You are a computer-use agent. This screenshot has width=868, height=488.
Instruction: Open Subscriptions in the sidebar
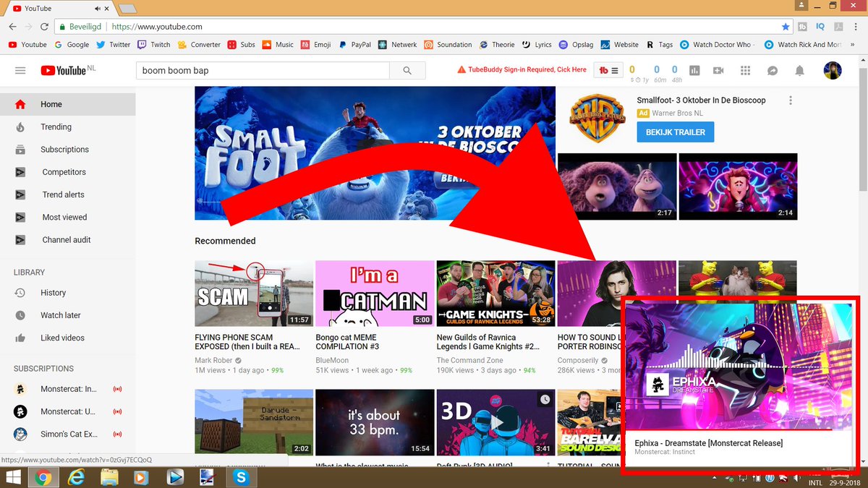pos(67,150)
